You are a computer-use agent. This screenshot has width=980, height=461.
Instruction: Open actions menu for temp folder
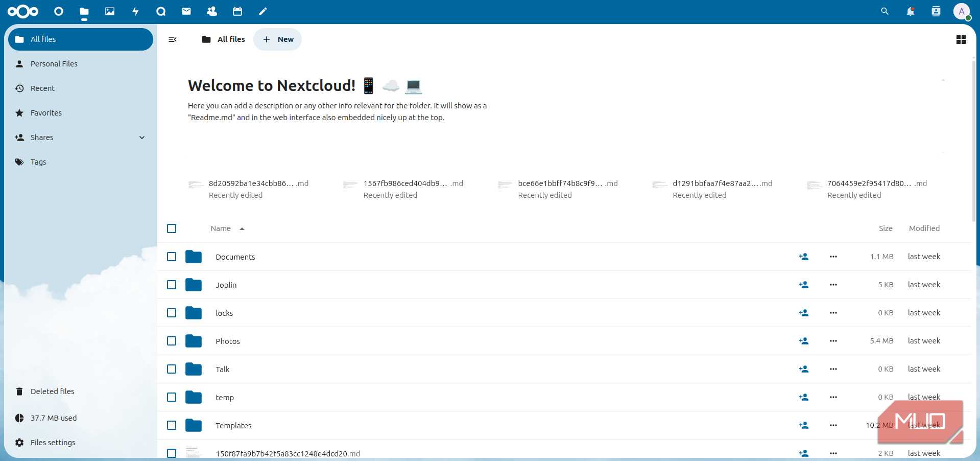[833, 397]
